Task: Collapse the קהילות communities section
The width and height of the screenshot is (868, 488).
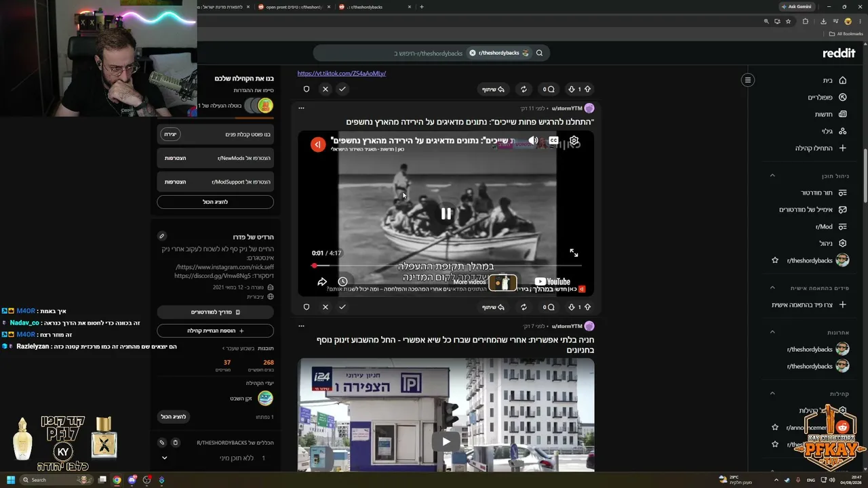Action: coord(772,394)
